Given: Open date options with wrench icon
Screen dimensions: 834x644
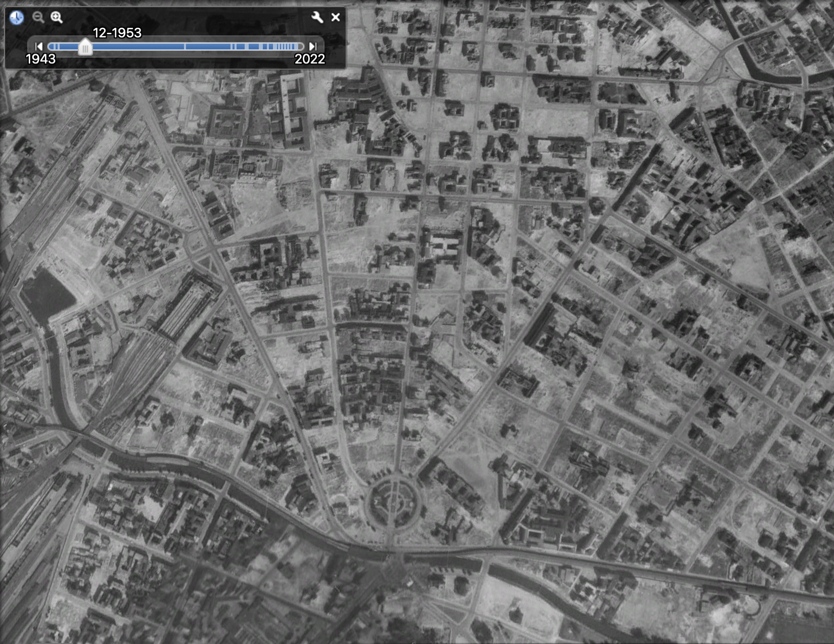Looking at the screenshot, I should tap(317, 17).
